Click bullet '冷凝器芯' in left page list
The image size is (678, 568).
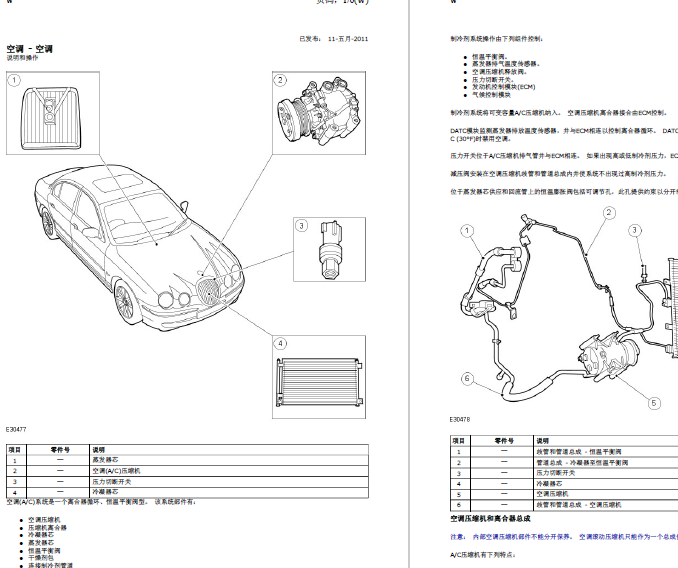(x=41, y=535)
